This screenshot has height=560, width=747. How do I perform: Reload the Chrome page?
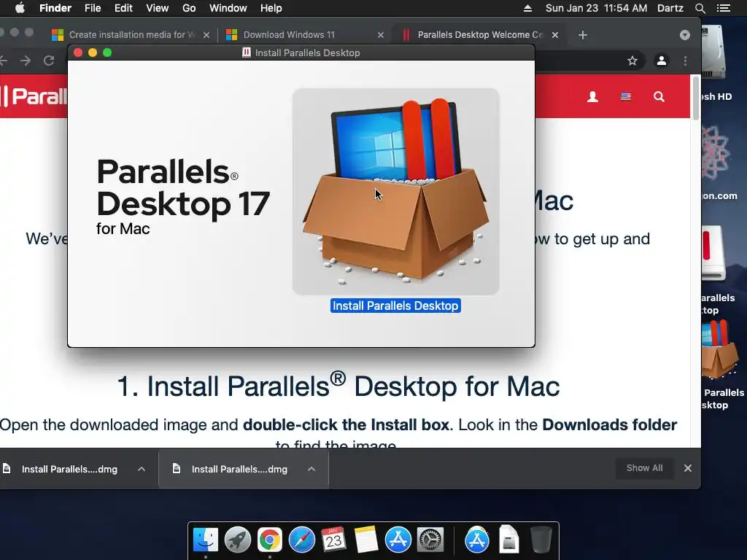[49, 61]
